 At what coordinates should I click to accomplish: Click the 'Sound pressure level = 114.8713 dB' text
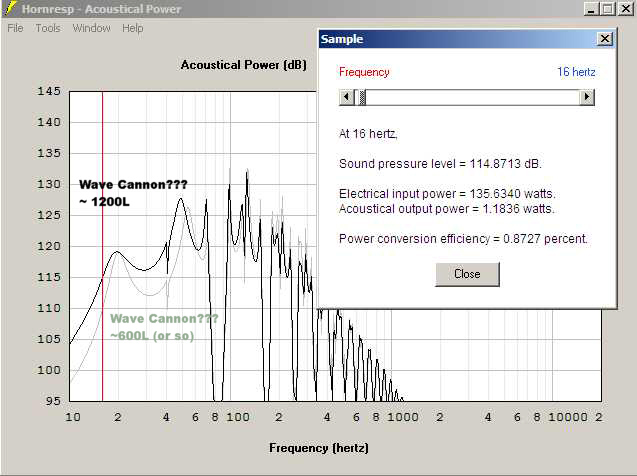click(440, 164)
